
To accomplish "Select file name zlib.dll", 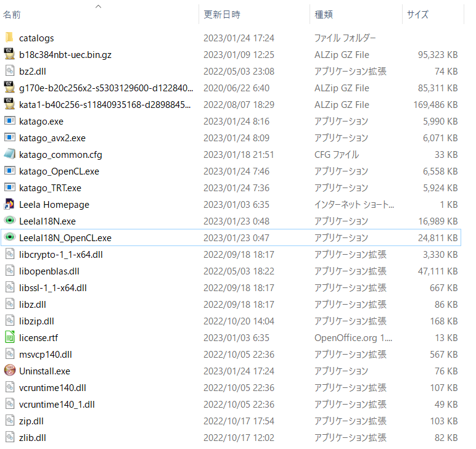I will click(x=33, y=438).
